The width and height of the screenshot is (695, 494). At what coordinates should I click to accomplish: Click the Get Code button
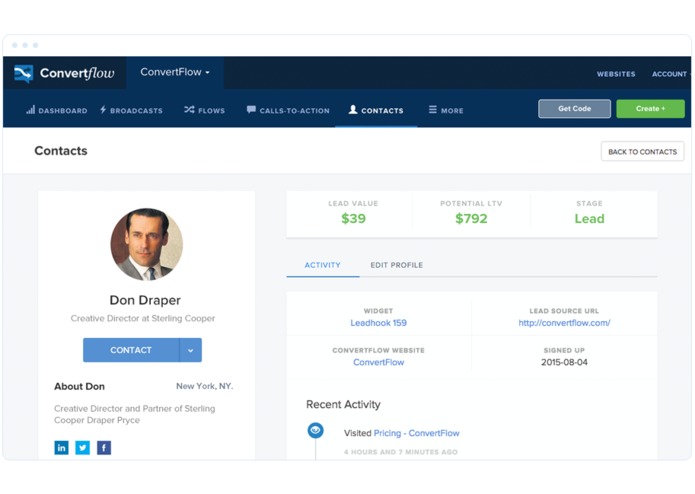tap(574, 109)
